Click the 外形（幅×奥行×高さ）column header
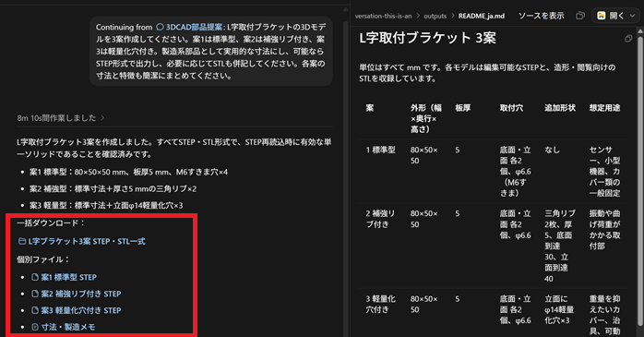644x337 pixels. pos(426,118)
